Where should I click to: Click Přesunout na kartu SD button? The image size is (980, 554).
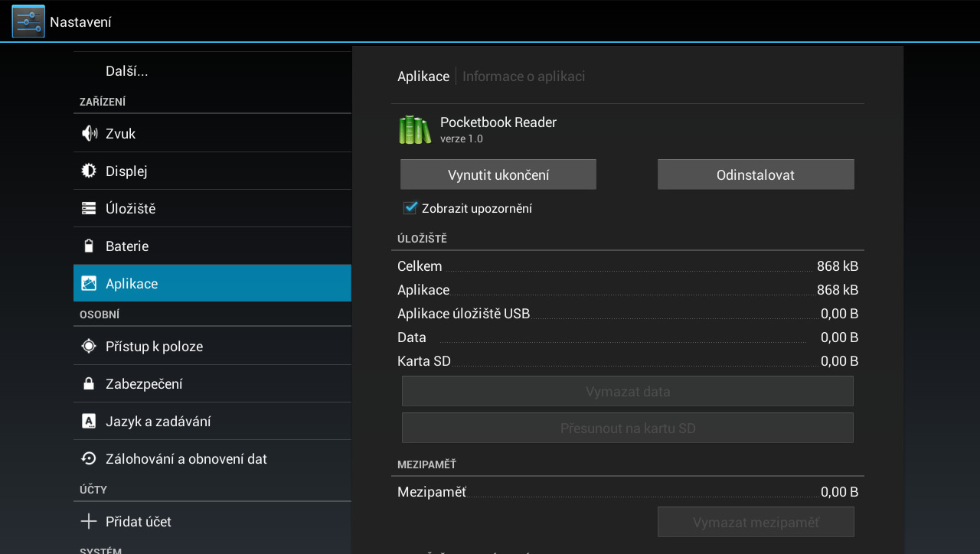tap(628, 428)
